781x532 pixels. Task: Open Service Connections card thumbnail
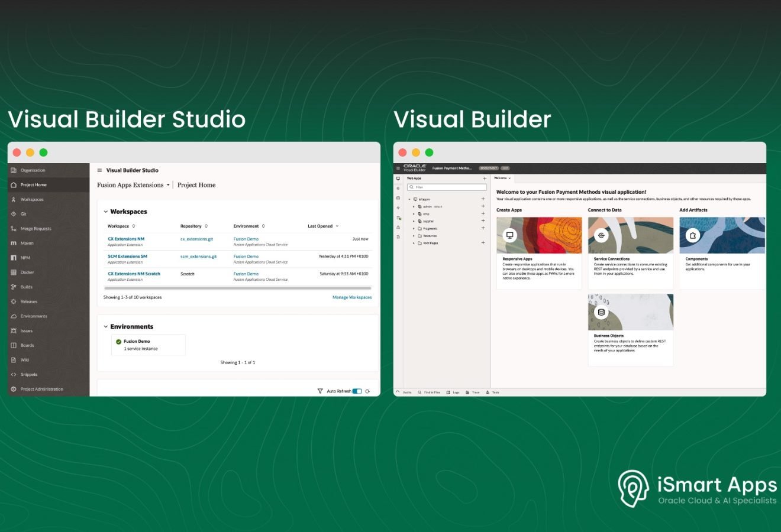click(x=631, y=235)
